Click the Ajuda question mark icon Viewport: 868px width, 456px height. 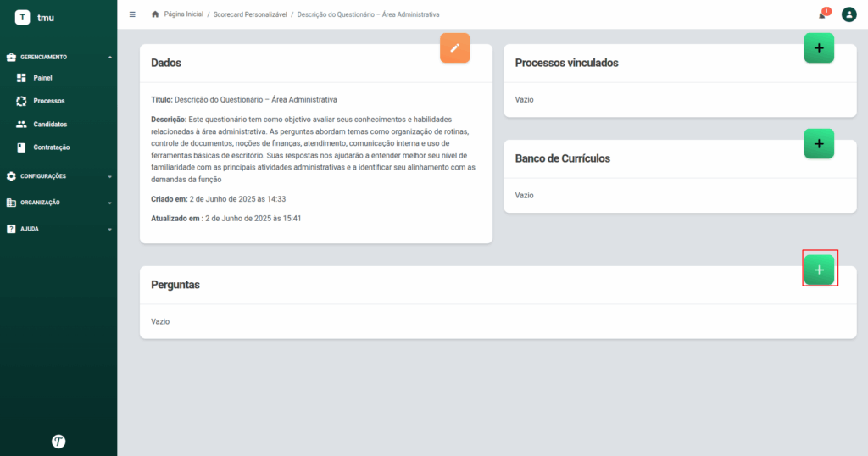(11, 229)
